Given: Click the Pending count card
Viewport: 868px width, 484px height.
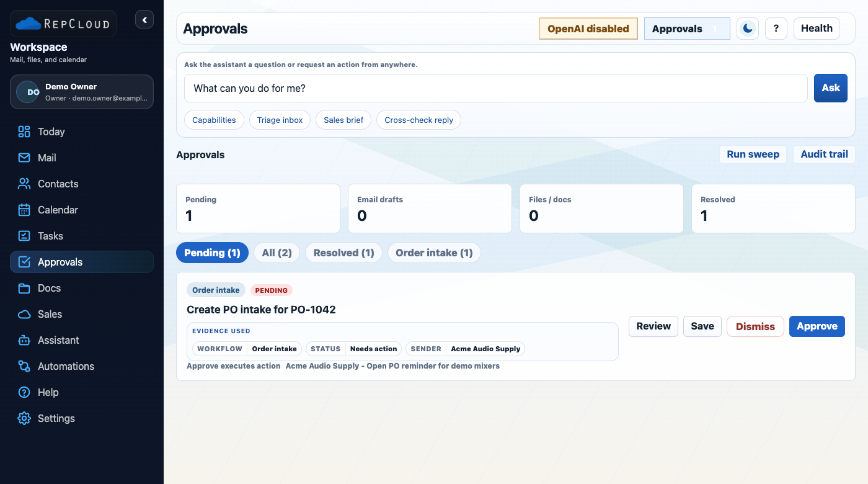Looking at the screenshot, I should tap(259, 208).
